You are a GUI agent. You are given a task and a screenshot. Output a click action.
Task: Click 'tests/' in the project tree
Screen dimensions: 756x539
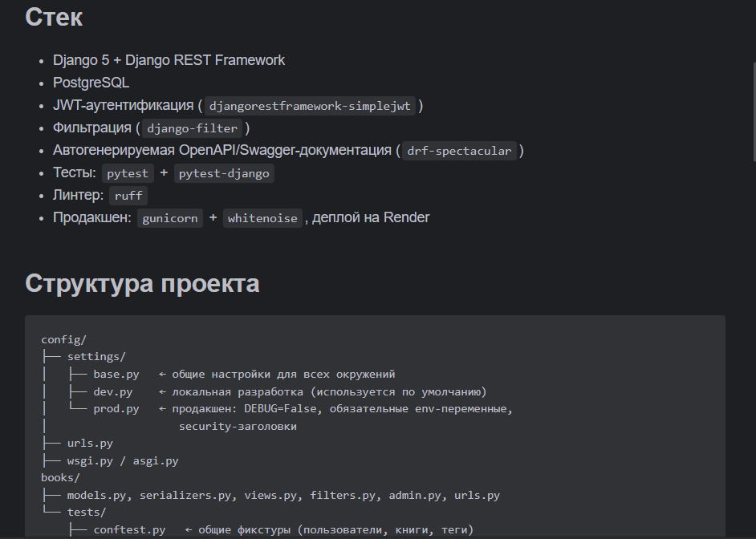click(87, 513)
